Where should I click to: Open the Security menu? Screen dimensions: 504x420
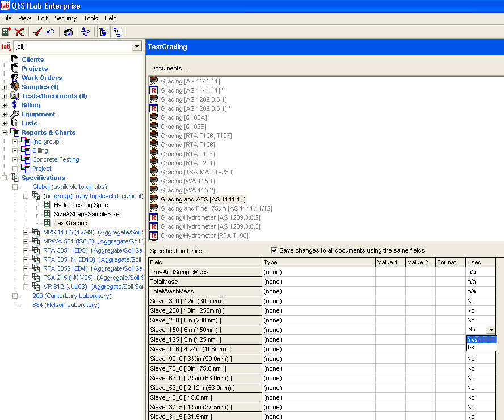click(65, 18)
